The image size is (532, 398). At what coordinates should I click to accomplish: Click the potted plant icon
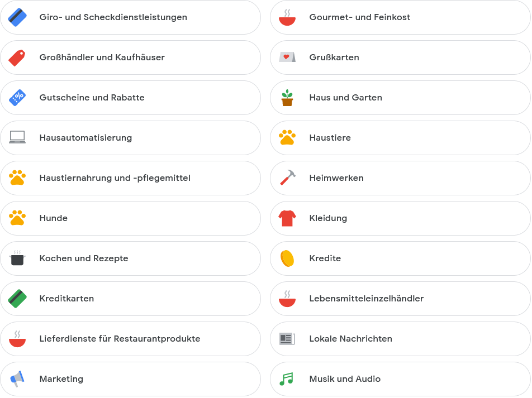tap(287, 98)
